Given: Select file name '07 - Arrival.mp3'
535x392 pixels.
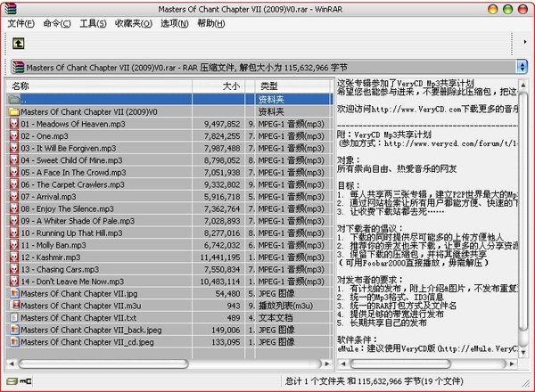Looking at the screenshot, I should (48, 196).
